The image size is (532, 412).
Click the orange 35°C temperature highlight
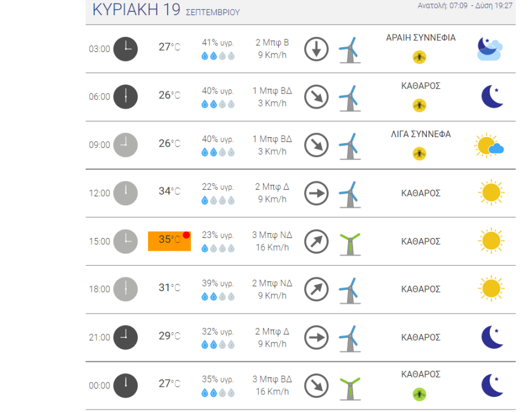coord(169,240)
